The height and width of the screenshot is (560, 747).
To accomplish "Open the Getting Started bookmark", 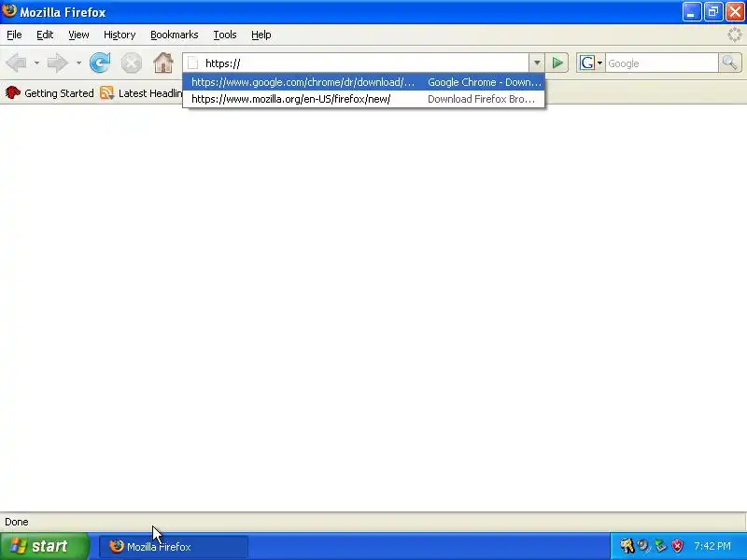I will point(49,92).
